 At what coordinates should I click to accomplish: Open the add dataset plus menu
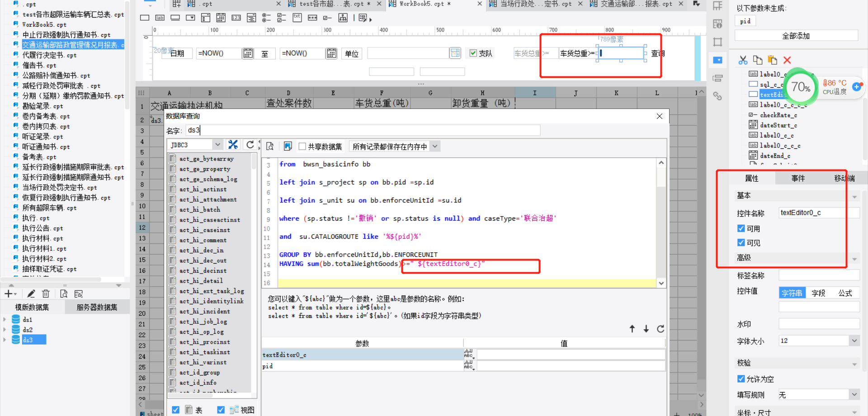tap(10, 294)
